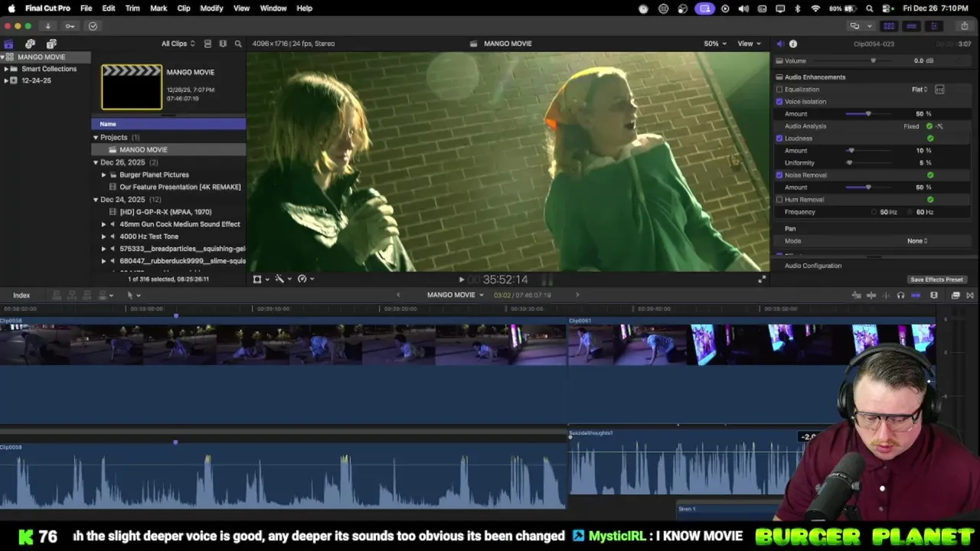Toggle timeline snapping icon

tap(916, 295)
